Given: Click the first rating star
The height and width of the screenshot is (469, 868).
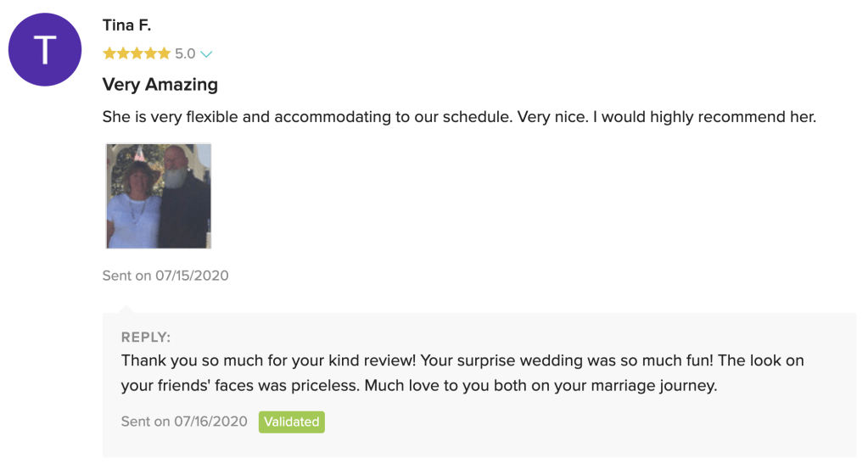Looking at the screenshot, I should pyautogui.click(x=109, y=54).
